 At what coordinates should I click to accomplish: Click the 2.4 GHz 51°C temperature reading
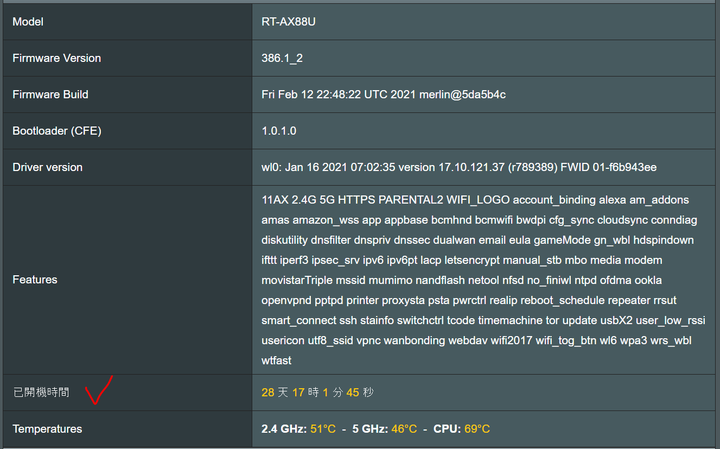(298, 429)
